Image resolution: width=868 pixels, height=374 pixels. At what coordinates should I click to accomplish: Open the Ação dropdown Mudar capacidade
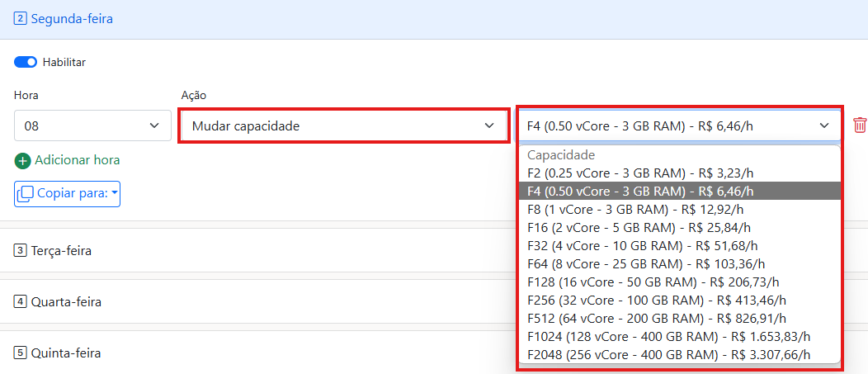pyautogui.click(x=342, y=126)
